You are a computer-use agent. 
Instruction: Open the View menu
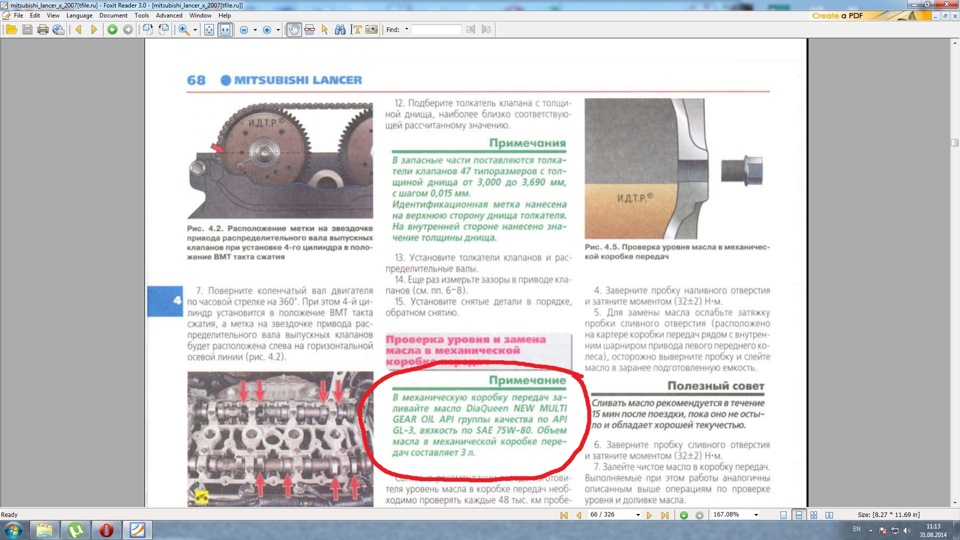tap(53, 15)
